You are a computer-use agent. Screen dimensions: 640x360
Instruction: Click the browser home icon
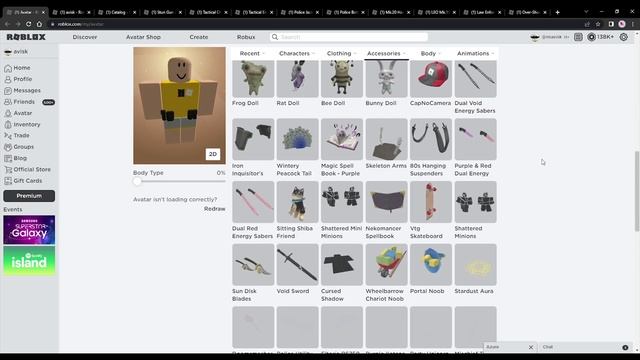pyautogui.click(x=39, y=24)
